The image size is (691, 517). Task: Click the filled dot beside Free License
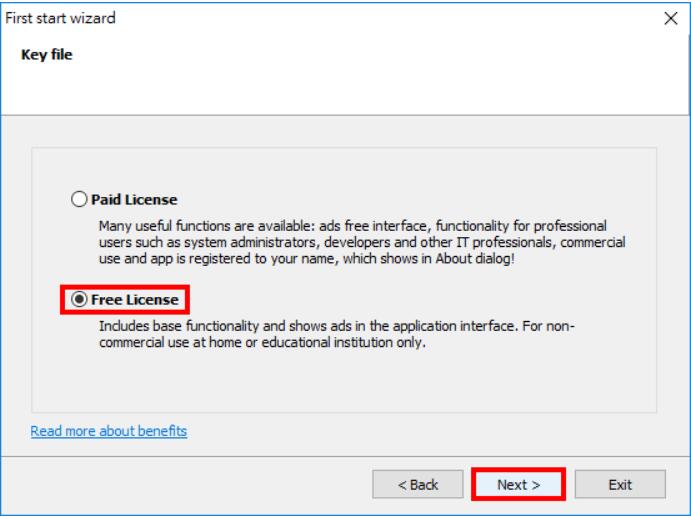[79, 300]
